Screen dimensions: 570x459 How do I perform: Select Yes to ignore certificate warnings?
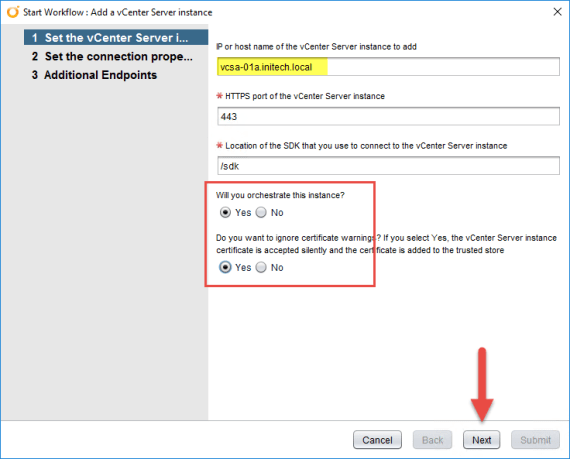pyautogui.click(x=225, y=267)
